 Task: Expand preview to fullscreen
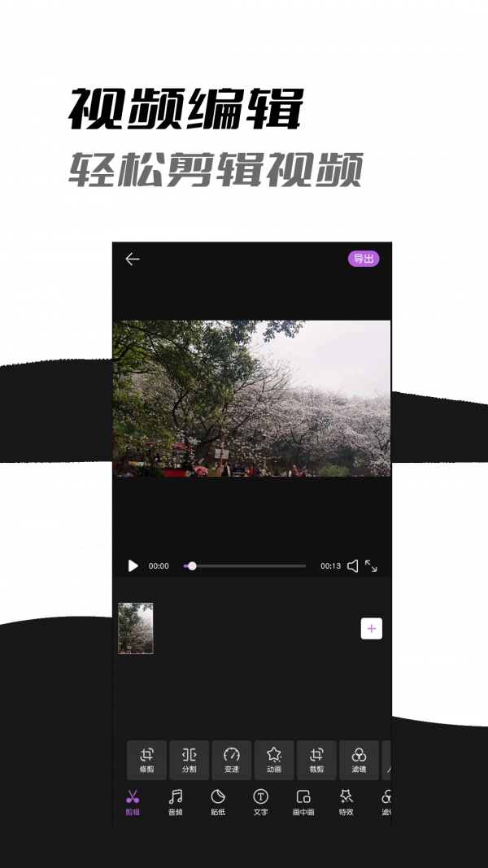pos(371,565)
